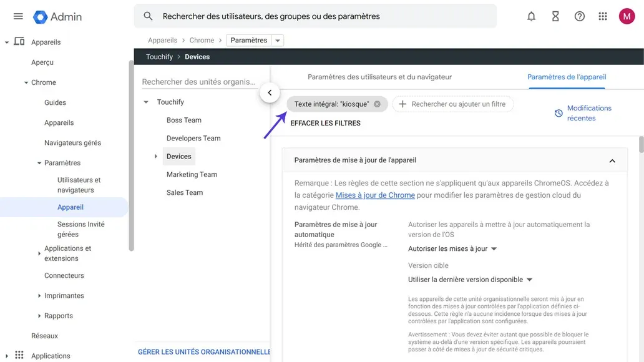
Task: Expand the Devices organizational unit
Action: [155, 156]
